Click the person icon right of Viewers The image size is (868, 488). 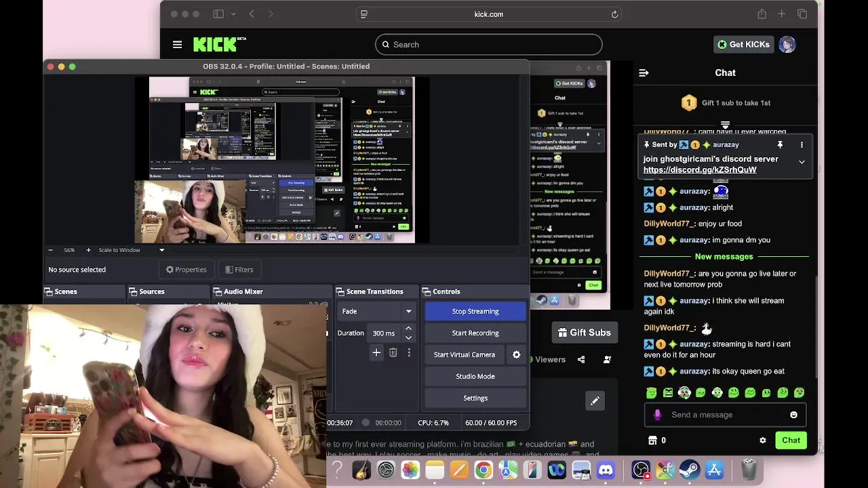click(x=607, y=359)
